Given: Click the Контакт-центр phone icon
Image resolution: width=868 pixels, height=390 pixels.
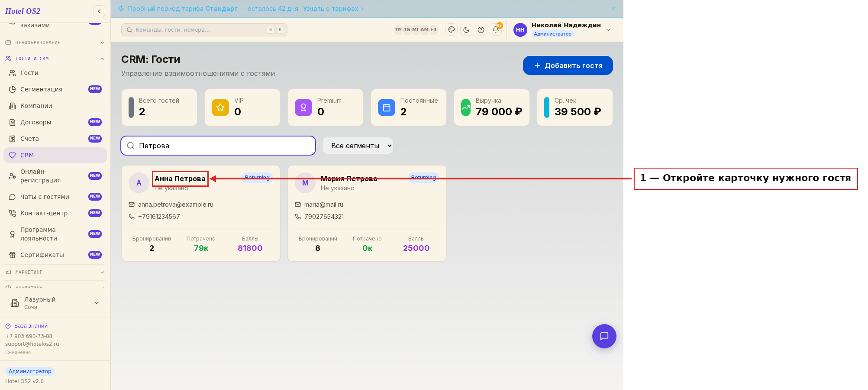Looking at the screenshot, I should pos(12,213).
